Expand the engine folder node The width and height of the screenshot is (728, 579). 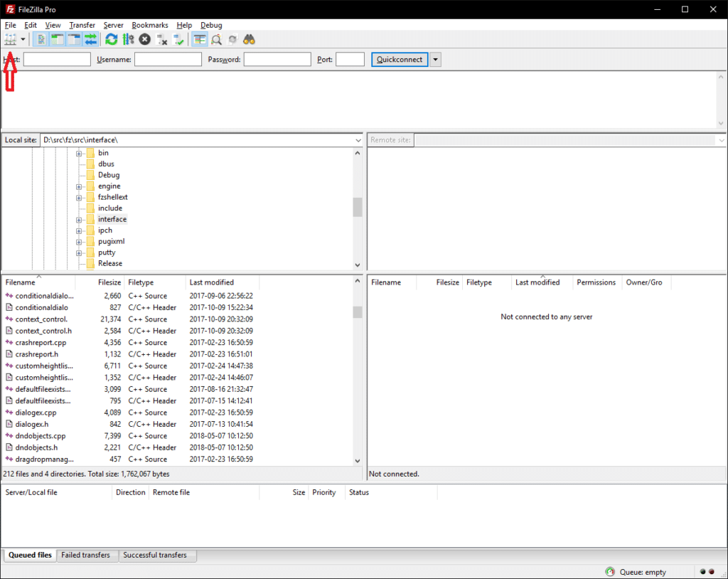tap(79, 187)
